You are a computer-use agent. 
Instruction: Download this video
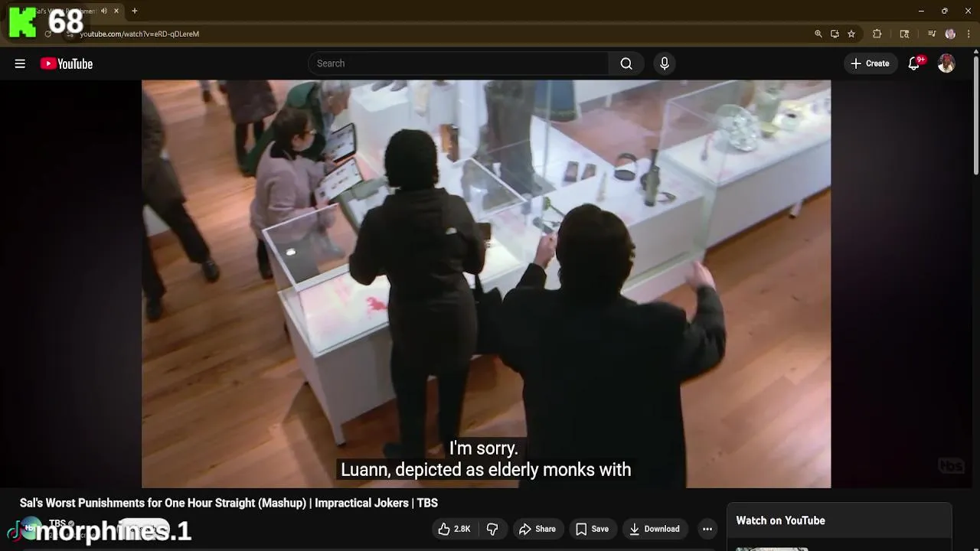[655, 529]
